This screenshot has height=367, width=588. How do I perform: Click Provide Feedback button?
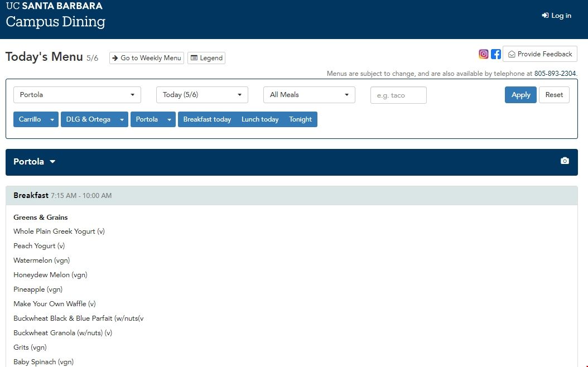click(539, 54)
